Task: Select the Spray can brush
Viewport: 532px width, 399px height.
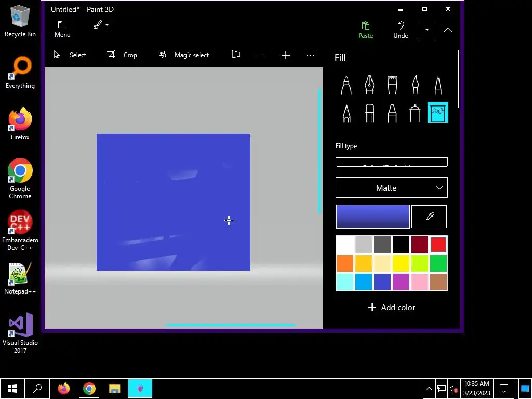Action: pyautogui.click(x=415, y=113)
